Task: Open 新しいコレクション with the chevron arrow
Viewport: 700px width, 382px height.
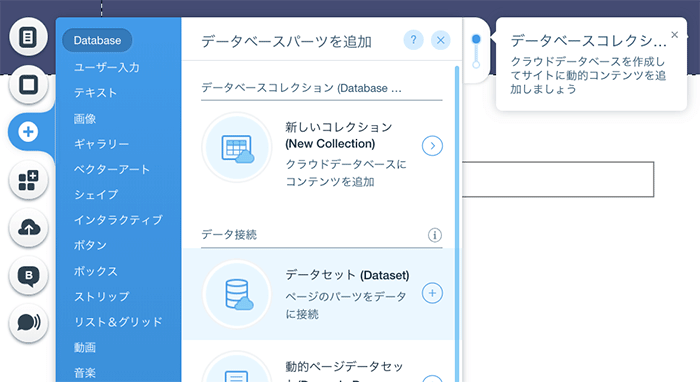Action: coord(432,146)
